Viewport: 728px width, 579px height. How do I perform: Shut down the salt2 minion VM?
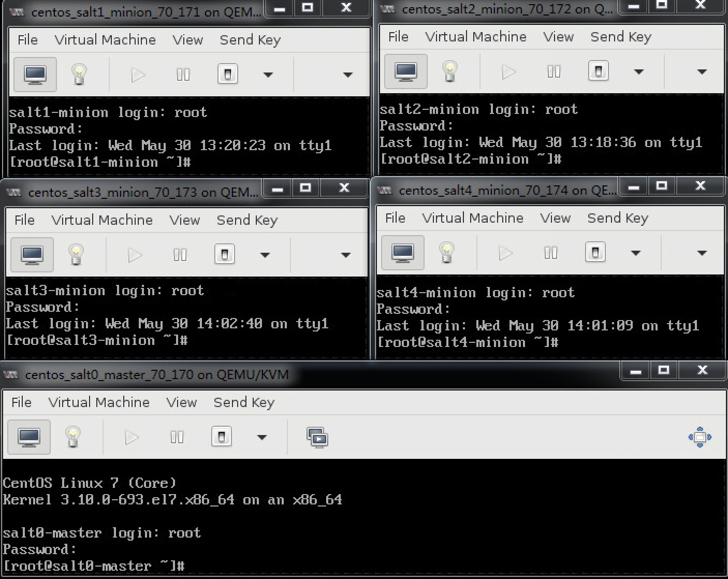599,71
